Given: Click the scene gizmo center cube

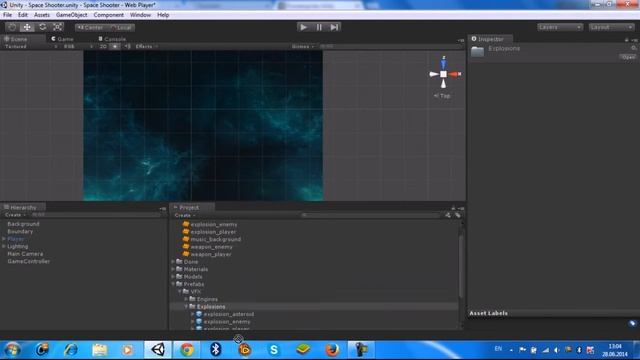Looking at the screenshot, I should 444,74.
